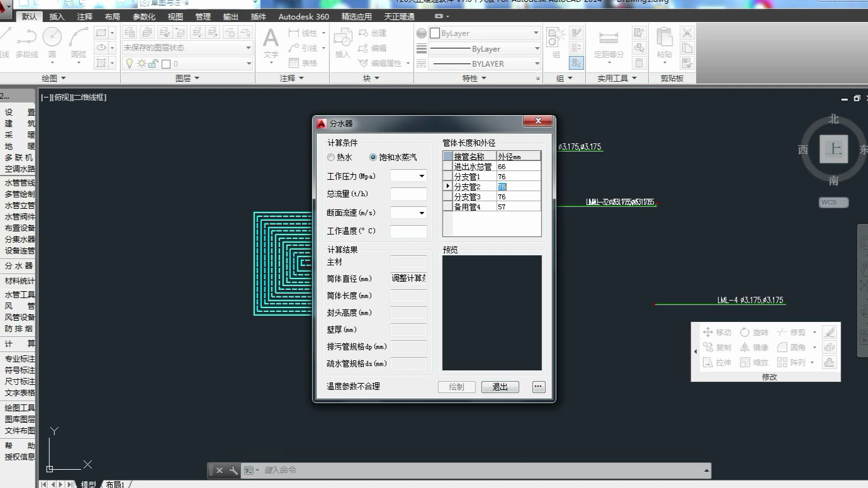Click the 移动 move tool
868x488 pixels.
pyautogui.click(x=716, y=332)
